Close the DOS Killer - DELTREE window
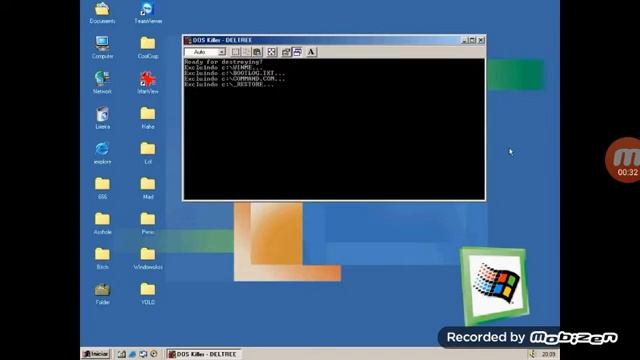Screen dimensions: 640x360 pyautogui.click(x=481, y=40)
